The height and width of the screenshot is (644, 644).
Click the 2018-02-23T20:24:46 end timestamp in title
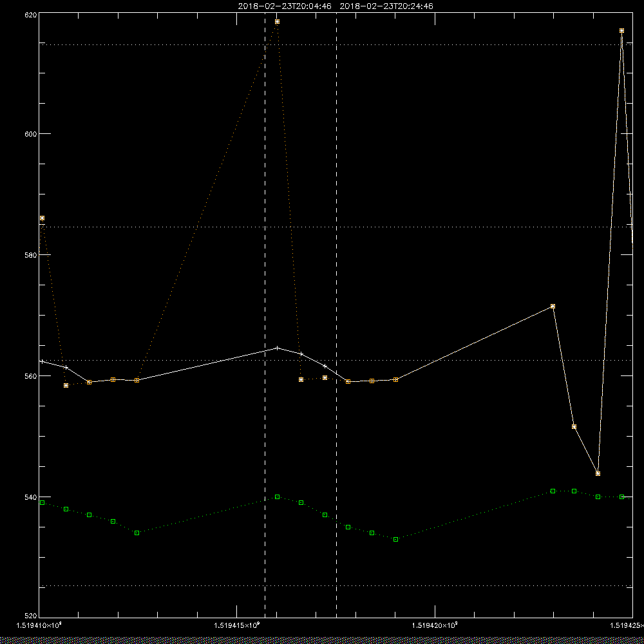click(386, 6)
